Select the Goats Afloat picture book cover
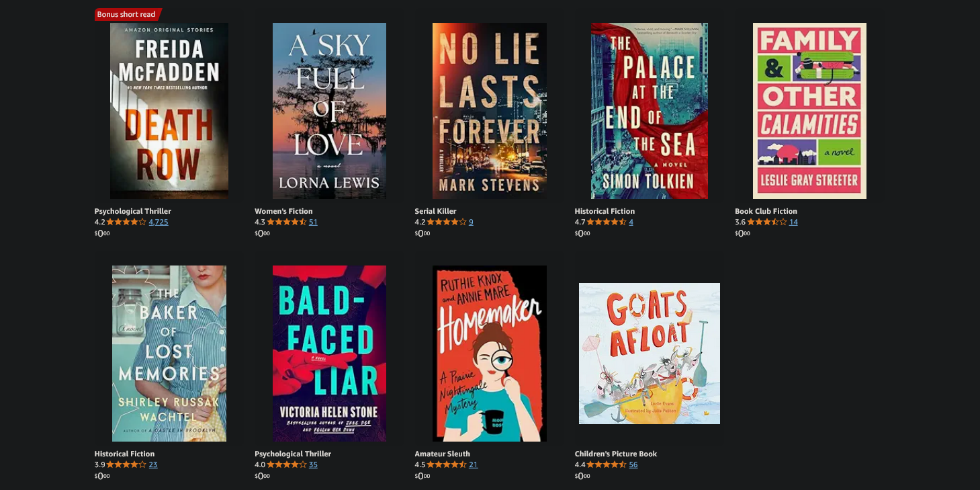This screenshot has width=980, height=490. 650,354
